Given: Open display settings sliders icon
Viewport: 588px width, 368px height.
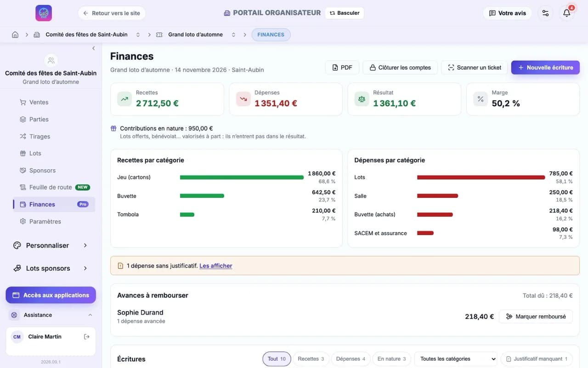Looking at the screenshot, I should (x=545, y=13).
